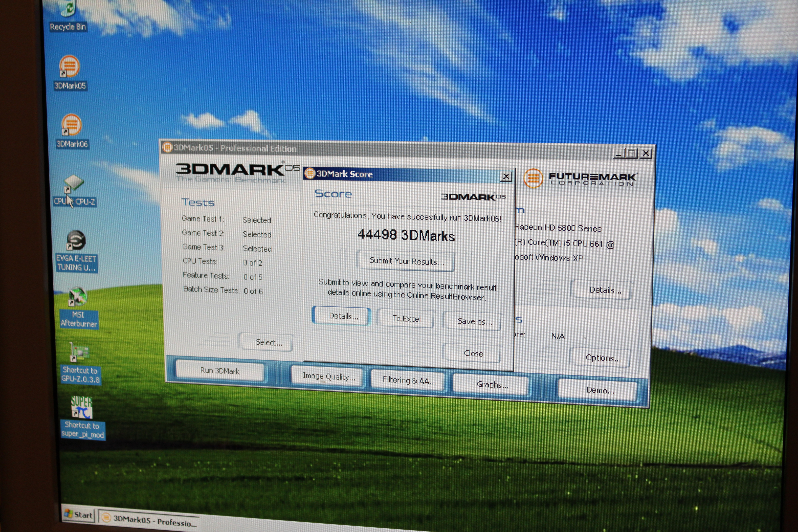Click Save as in the Score dialog
Viewport: 798px width, 532px height.
click(473, 321)
